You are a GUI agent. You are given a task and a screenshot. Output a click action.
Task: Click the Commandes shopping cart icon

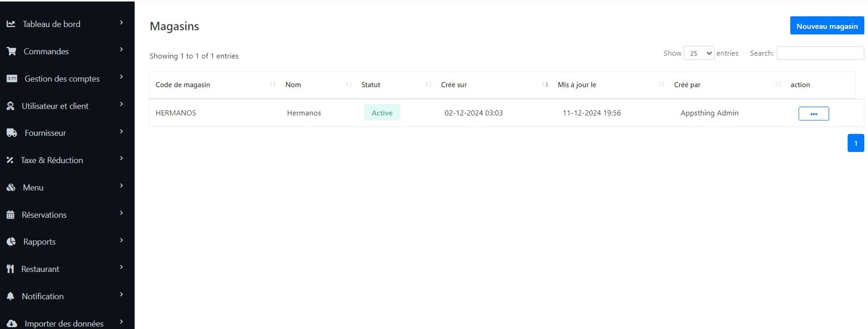(x=11, y=52)
